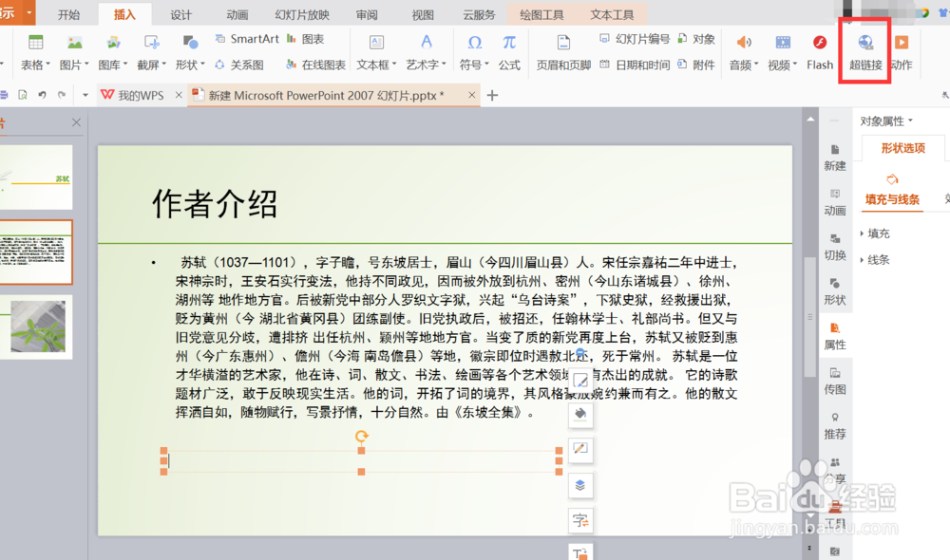The height and width of the screenshot is (560, 950).
Task: Open the slide layering icon beside the canvas
Action: [580, 485]
